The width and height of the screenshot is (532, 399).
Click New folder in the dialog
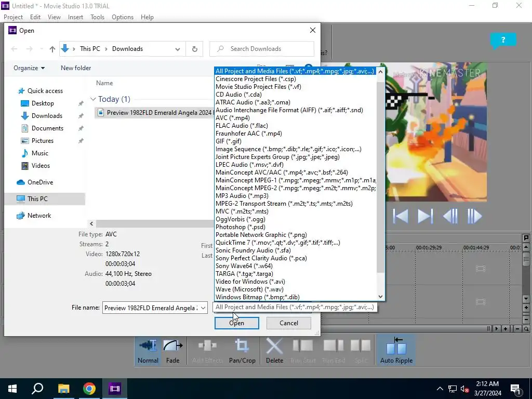(x=76, y=68)
